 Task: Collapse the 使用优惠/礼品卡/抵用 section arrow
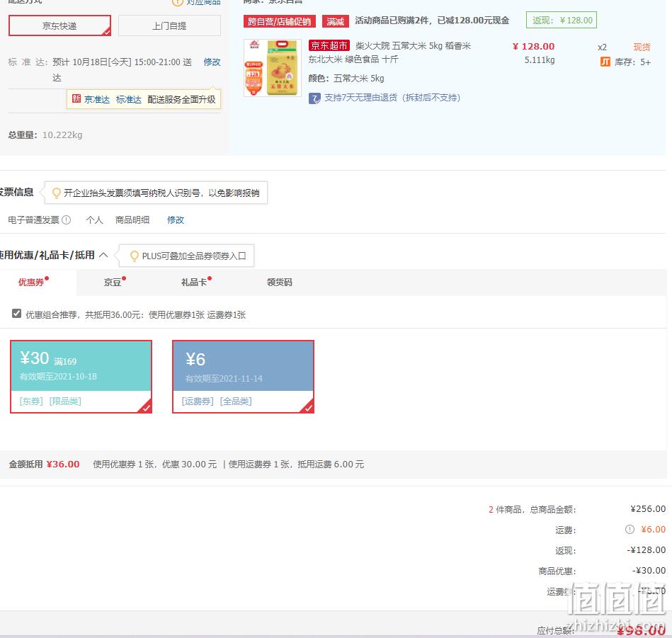pos(103,255)
